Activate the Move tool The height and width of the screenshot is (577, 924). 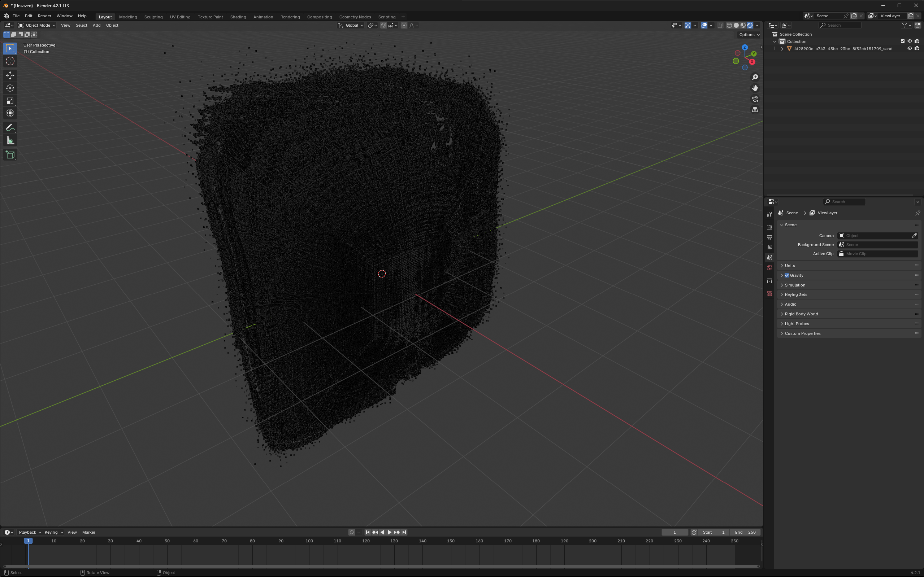coord(10,75)
